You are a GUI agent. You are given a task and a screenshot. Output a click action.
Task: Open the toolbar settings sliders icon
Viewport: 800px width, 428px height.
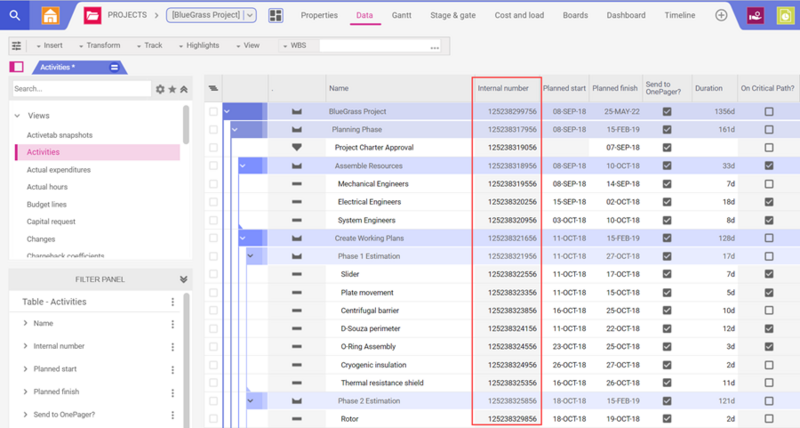coord(16,45)
